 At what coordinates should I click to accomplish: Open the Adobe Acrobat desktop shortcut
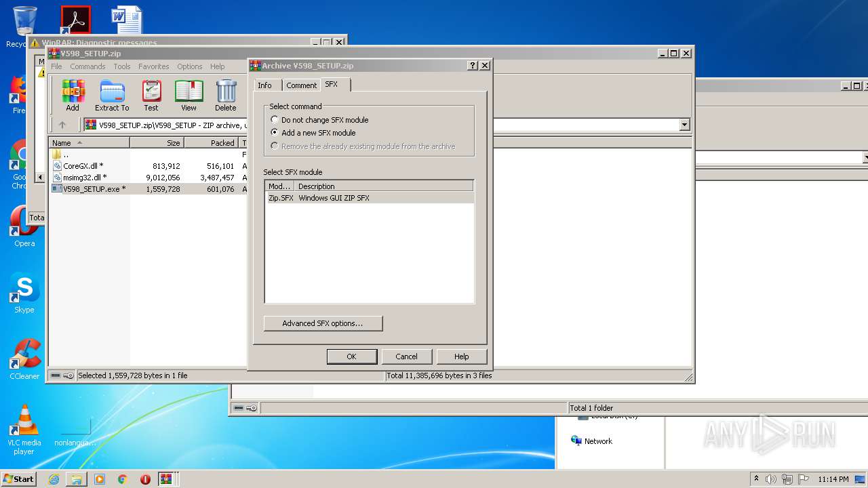[x=75, y=20]
